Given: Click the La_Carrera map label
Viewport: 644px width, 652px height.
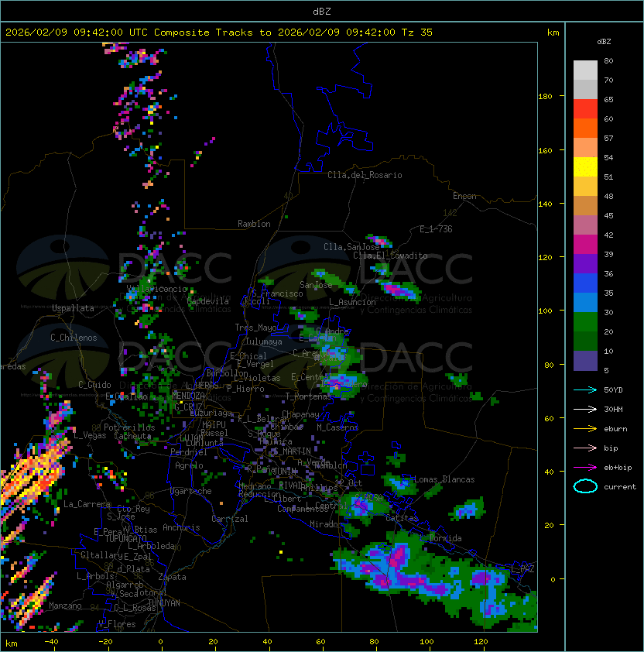Looking at the screenshot, I should (87, 504).
